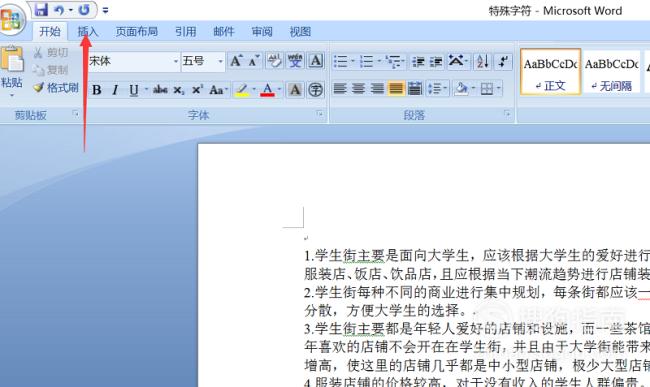The width and height of the screenshot is (650, 387).
Task: Expand the font name dropdown arrow
Action: [x=176, y=61]
